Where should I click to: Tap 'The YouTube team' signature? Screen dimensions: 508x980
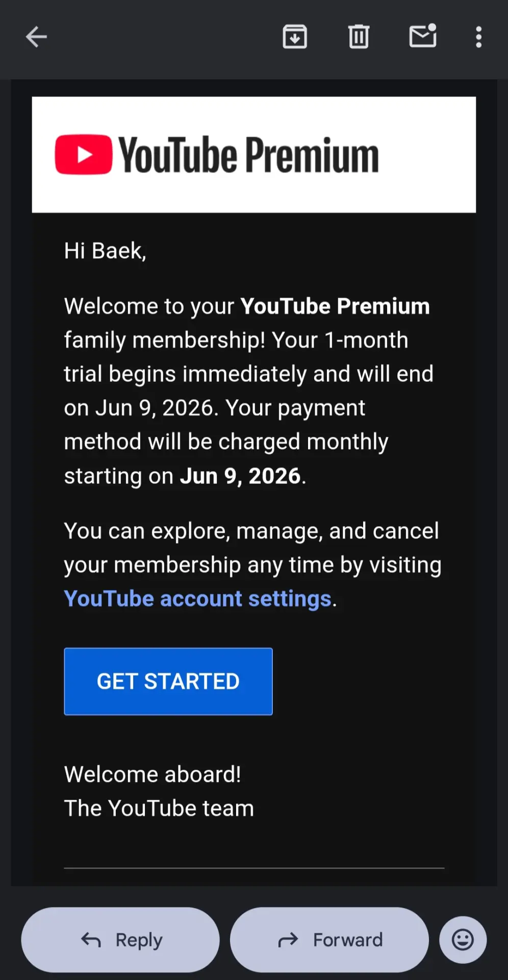[159, 808]
